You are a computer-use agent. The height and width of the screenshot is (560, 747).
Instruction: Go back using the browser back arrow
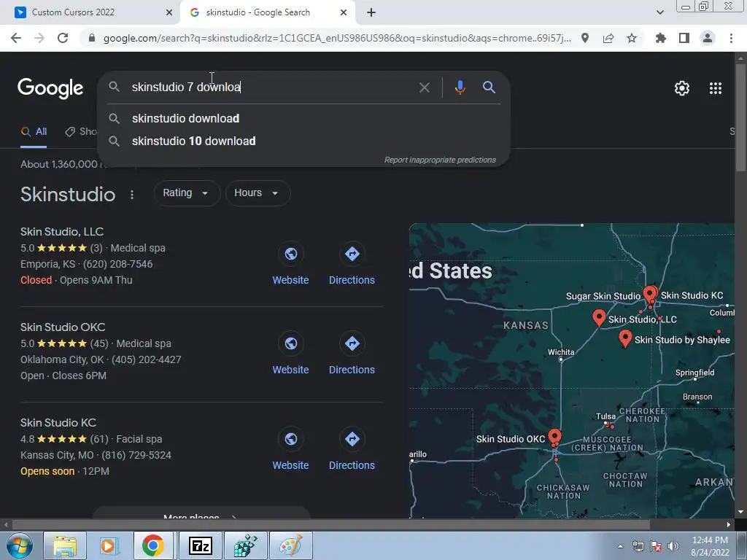16,38
